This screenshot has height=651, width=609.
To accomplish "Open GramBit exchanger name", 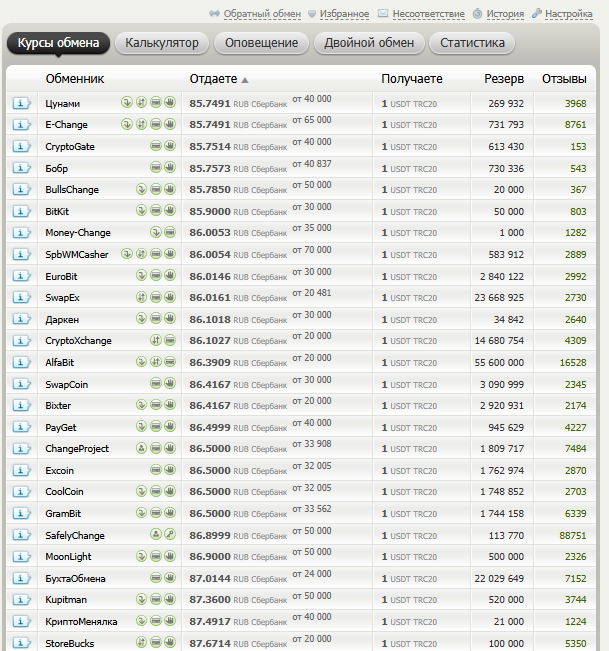I will (63, 514).
